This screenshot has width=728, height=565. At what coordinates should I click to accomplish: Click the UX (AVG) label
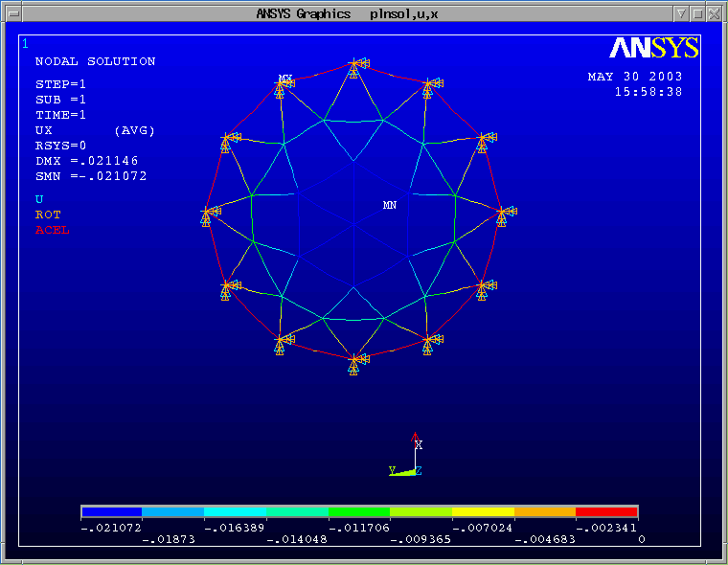pos(95,130)
